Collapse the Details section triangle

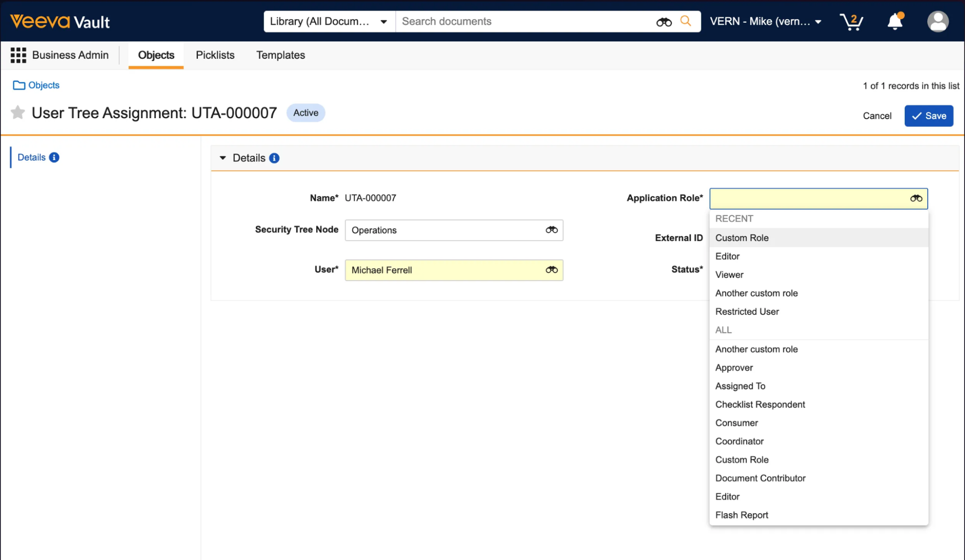tap(223, 158)
